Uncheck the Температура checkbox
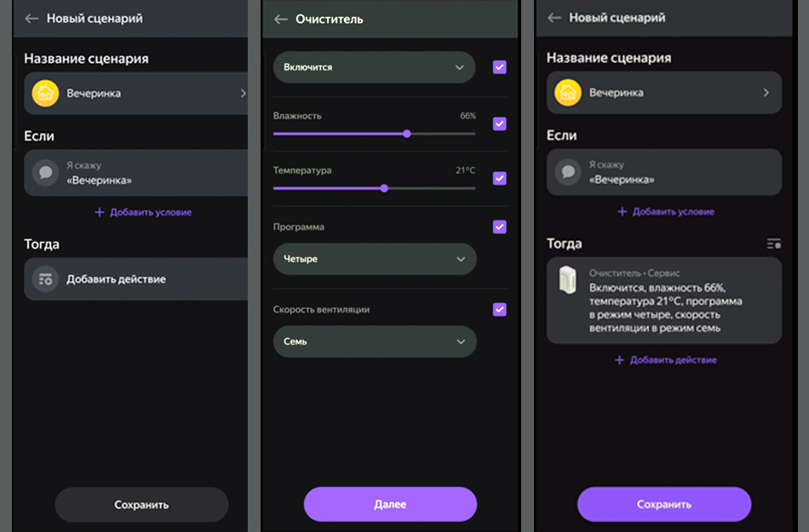This screenshot has width=809, height=532. tap(500, 178)
